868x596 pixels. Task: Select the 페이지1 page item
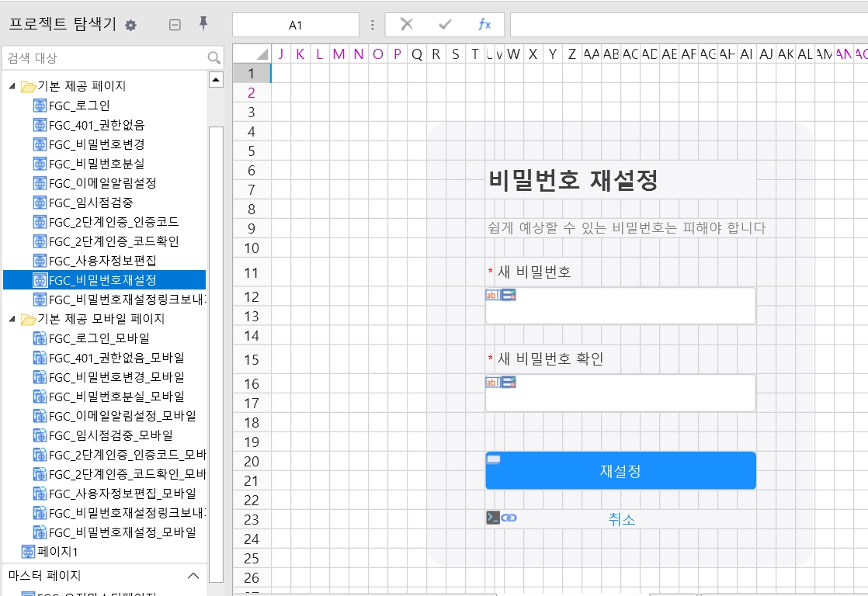coord(57,552)
